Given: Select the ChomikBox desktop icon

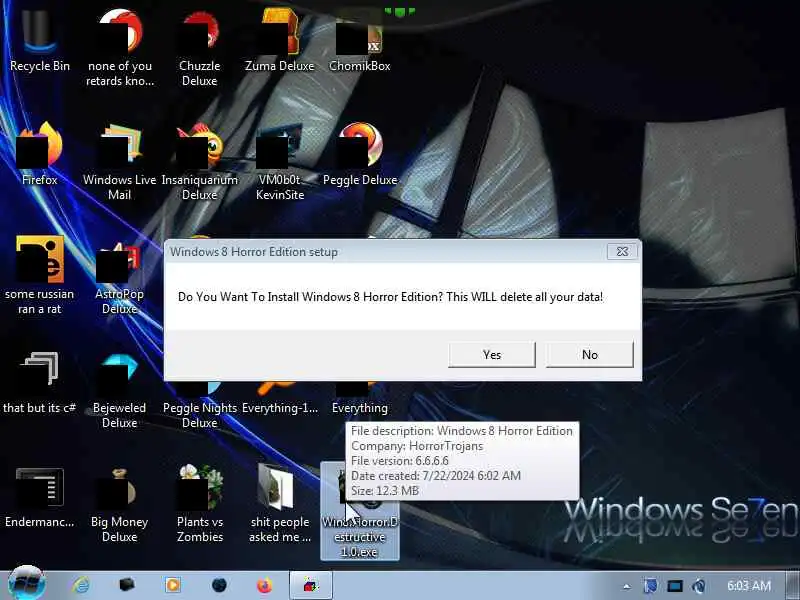Looking at the screenshot, I should coord(360,42).
